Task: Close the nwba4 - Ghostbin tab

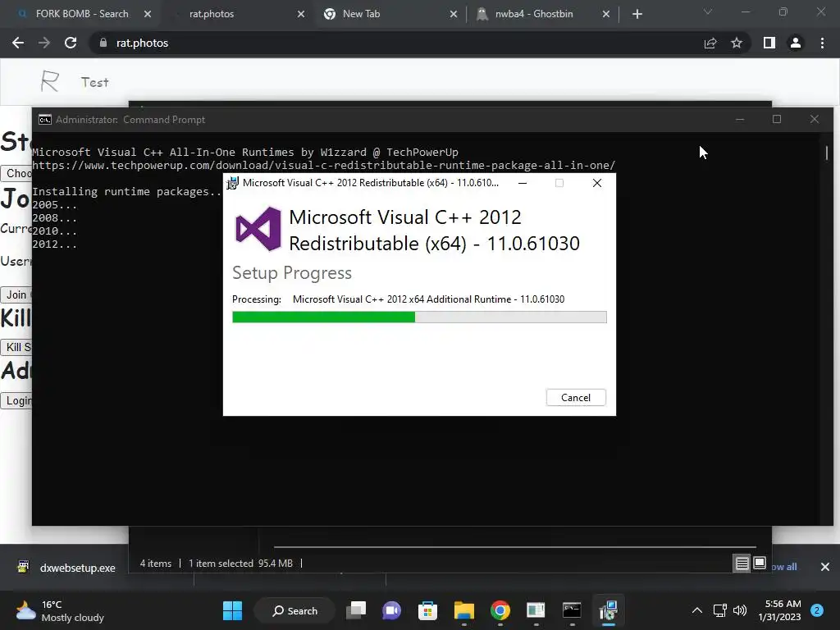Action: [x=606, y=15]
